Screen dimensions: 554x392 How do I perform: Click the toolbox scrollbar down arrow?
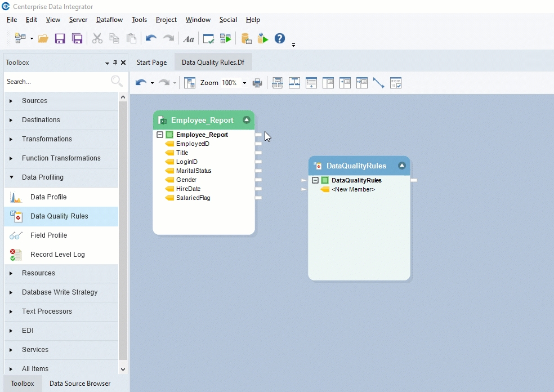[x=123, y=369]
